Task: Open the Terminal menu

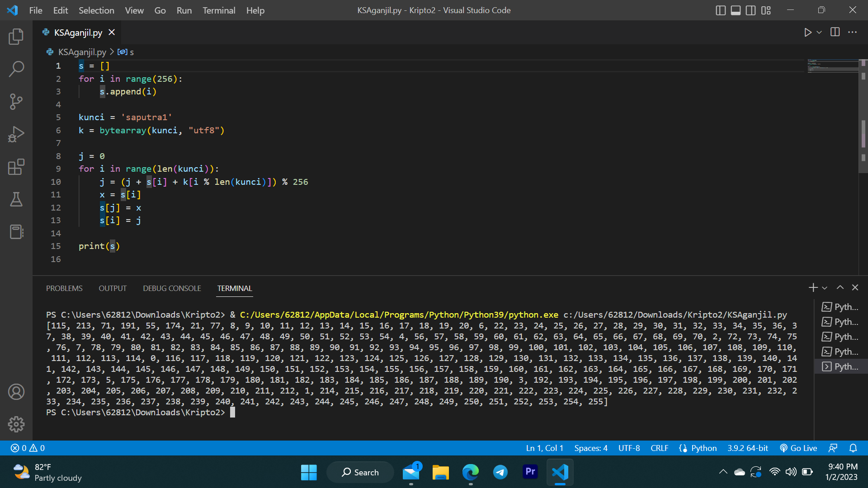Action: tap(219, 10)
